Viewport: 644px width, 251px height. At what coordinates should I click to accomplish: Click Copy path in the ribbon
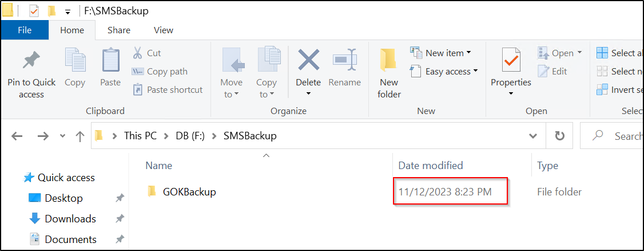(160, 72)
